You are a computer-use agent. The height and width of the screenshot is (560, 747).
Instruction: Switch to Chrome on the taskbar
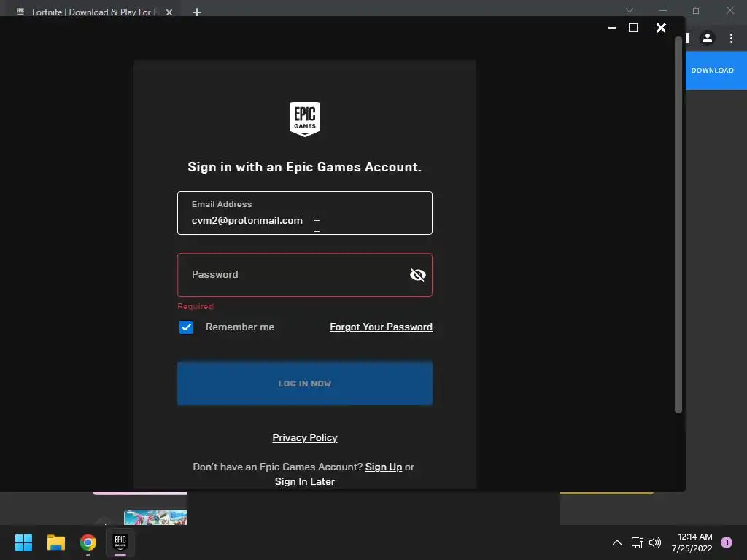(x=88, y=542)
